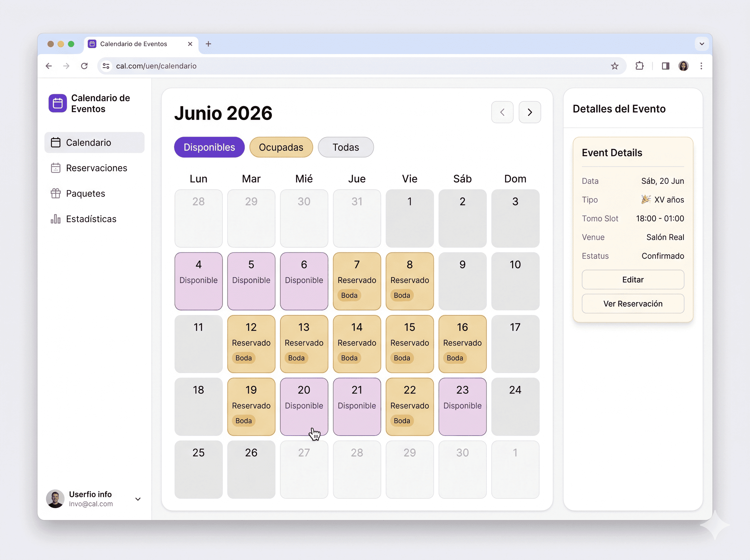Click the invo@cal.com email text
This screenshot has height=560, width=750.
pos(91,504)
